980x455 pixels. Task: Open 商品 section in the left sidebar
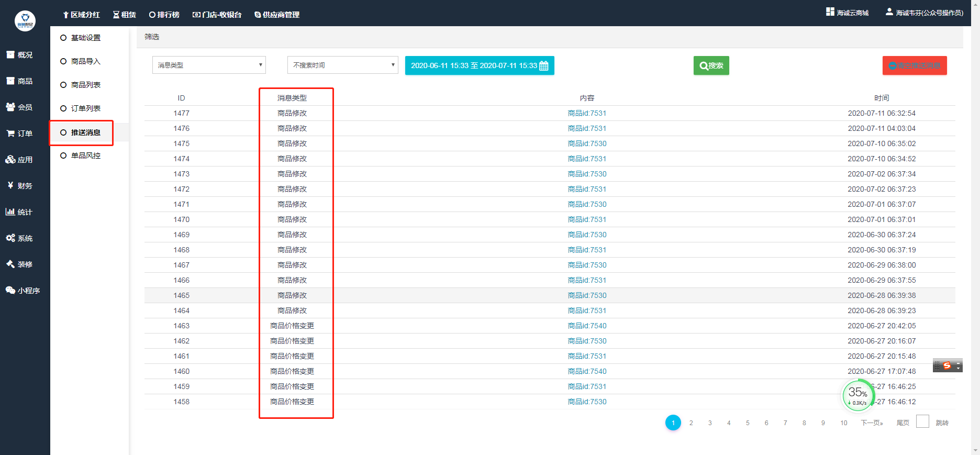(x=19, y=81)
